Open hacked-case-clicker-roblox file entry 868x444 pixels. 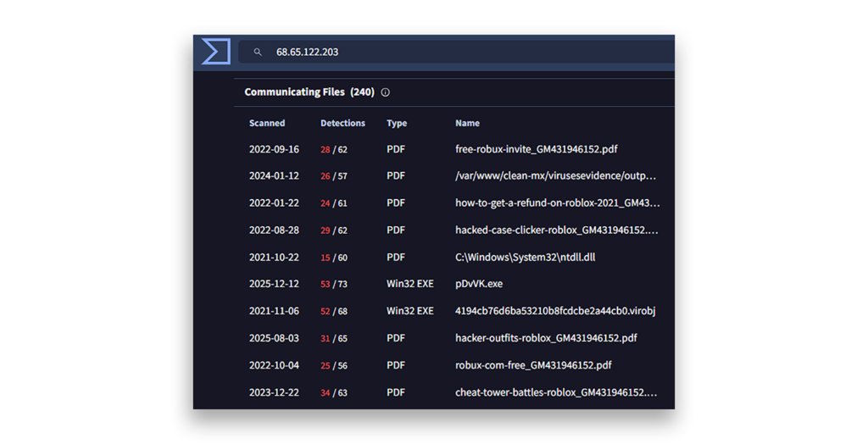pos(557,230)
